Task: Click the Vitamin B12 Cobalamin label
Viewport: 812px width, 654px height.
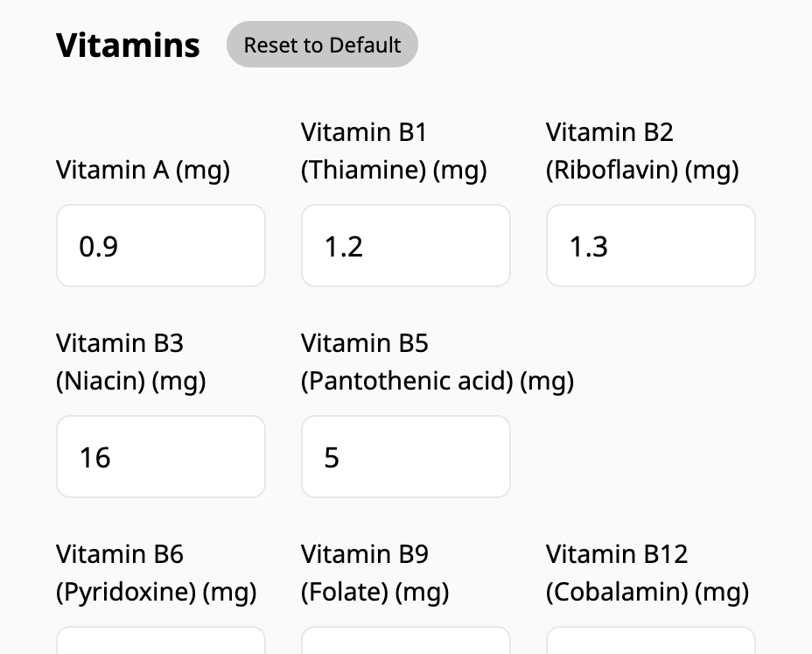Action: [x=647, y=573]
